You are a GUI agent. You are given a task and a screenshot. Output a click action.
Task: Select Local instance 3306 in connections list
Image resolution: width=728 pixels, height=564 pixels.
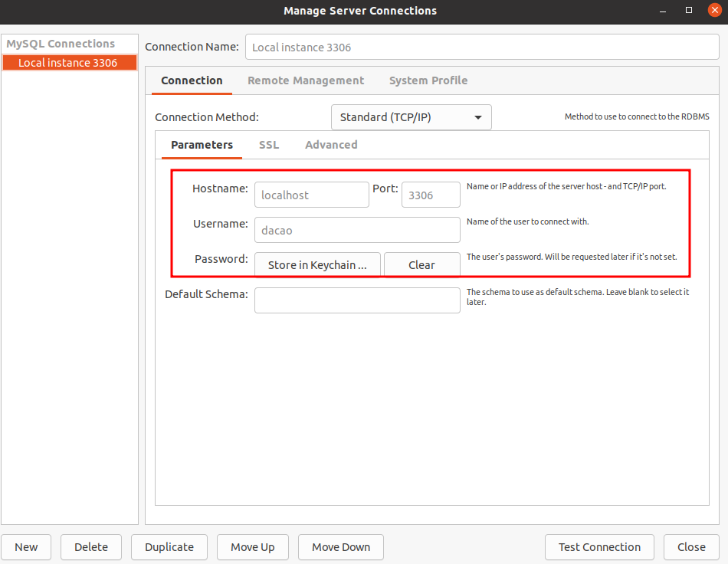pos(70,63)
